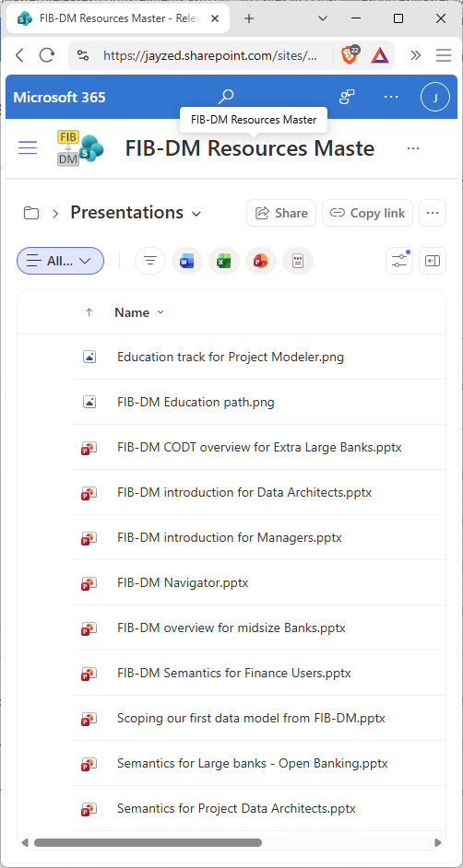Open site header ellipsis next to title
The height and width of the screenshot is (868, 463).
coord(413,148)
